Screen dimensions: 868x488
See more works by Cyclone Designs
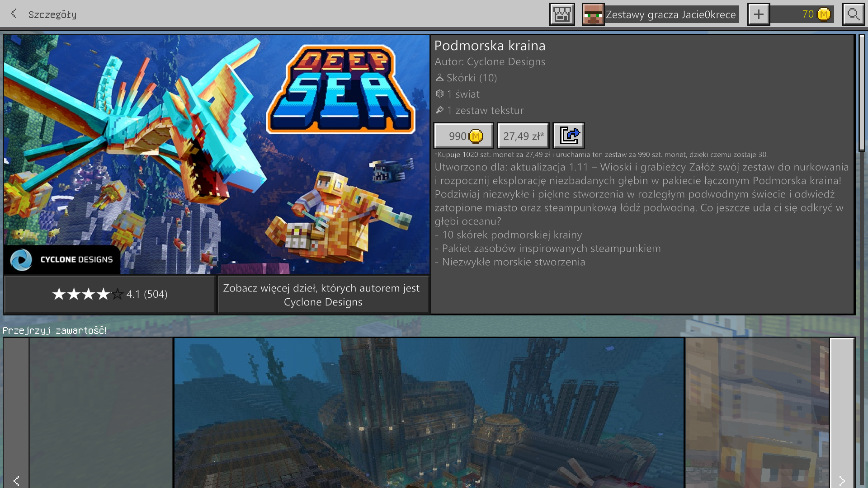pos(323,295)
